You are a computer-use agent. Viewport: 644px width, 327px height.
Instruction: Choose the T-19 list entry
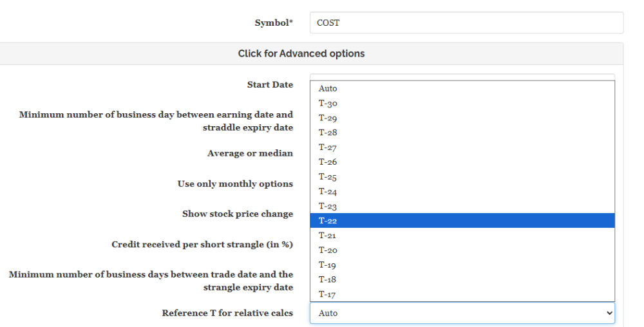(462, 265)
